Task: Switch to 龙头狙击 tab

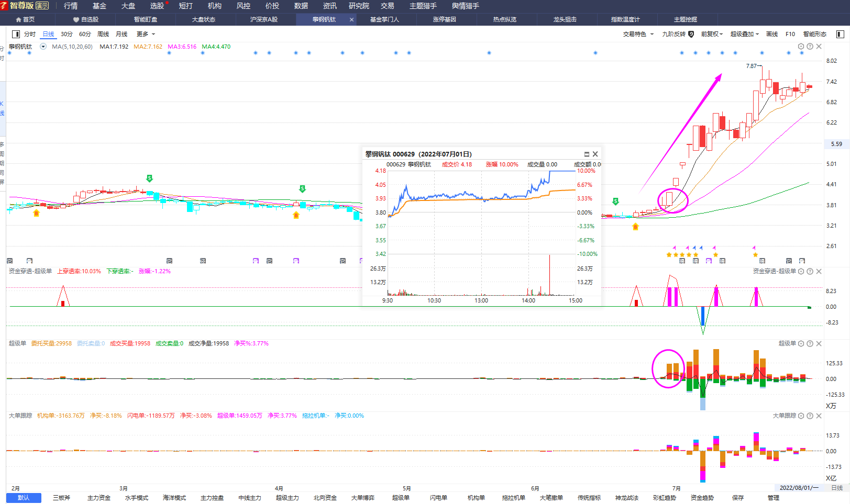Action: tap(565, 19)
